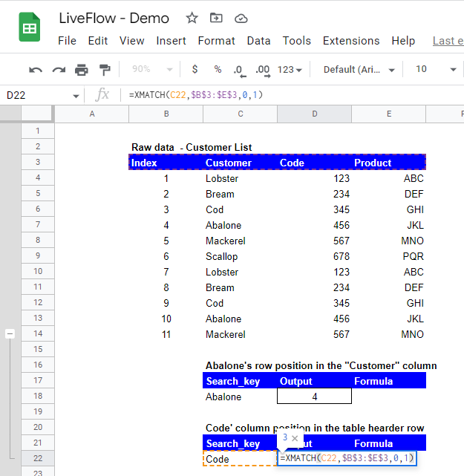Select the Paint format tool

105,70
